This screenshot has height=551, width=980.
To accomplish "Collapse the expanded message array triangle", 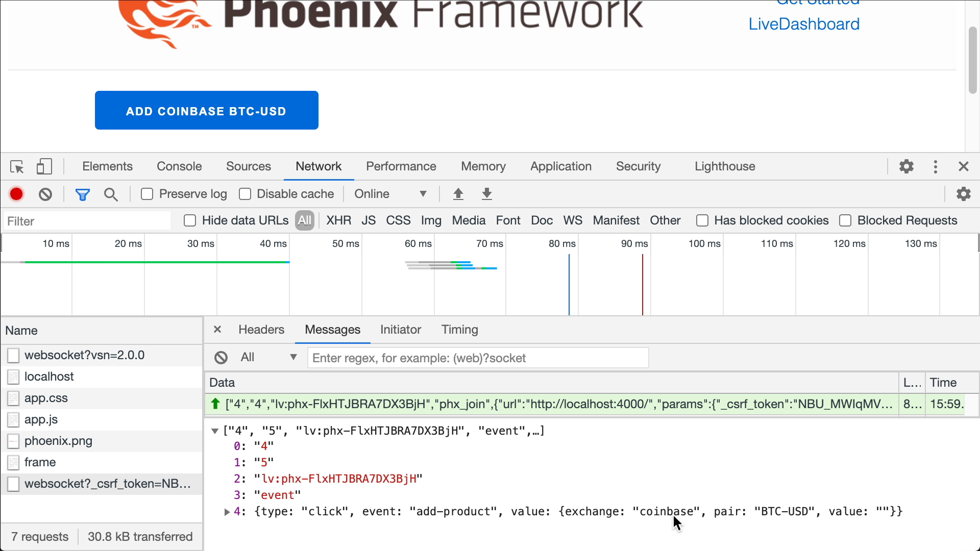I will (x=215, y=431).
